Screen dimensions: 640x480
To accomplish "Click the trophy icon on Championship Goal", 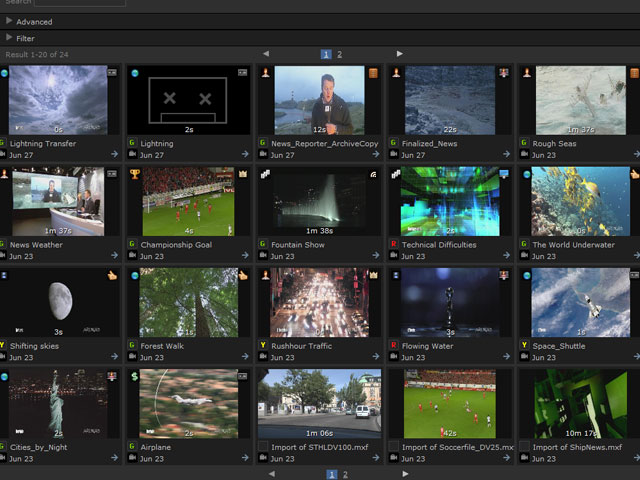I will point(135,174).
